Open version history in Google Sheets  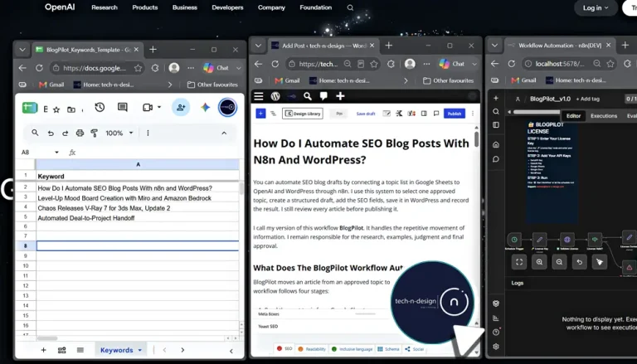[x=100, y=107]
